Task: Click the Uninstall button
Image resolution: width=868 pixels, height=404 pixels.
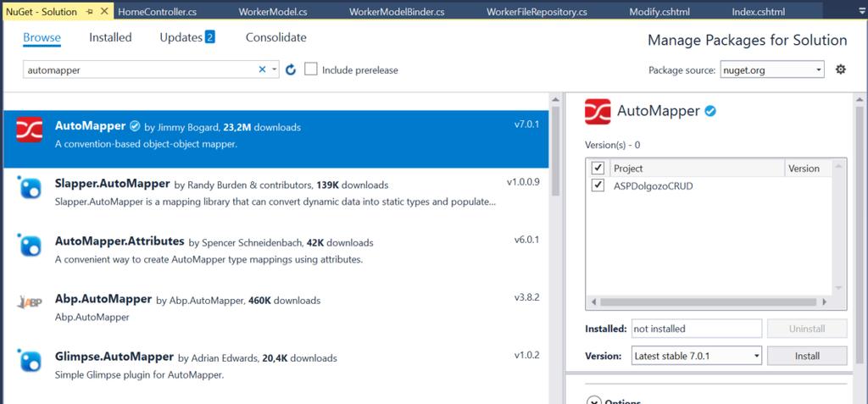Action: tap(807, 328)
